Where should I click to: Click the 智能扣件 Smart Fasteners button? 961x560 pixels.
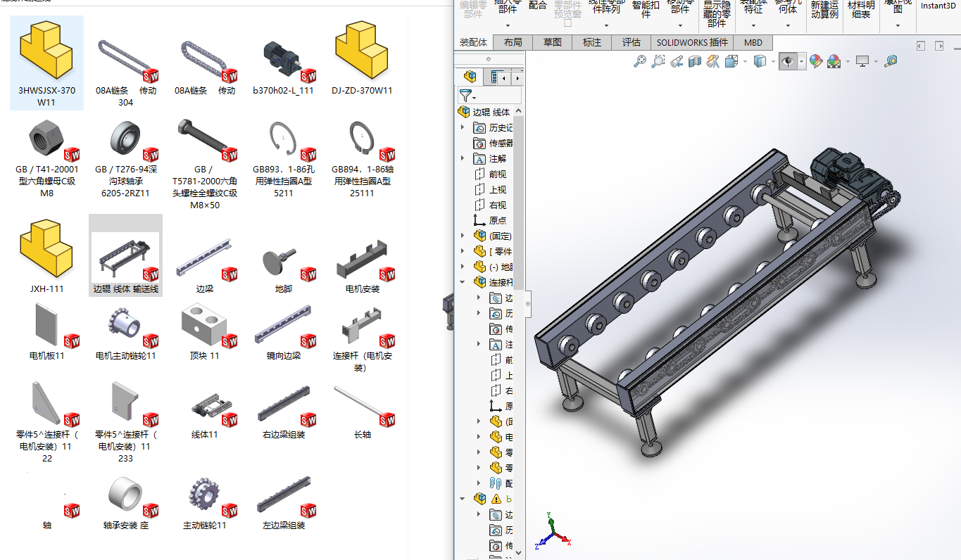646,8
